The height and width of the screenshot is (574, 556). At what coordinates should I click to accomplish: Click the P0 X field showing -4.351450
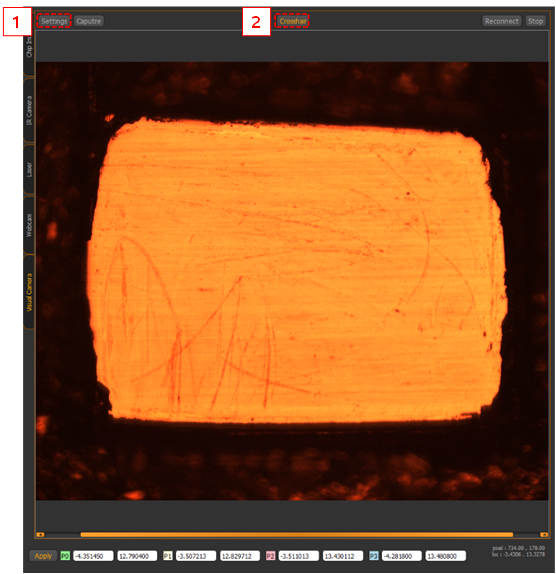tap(93, 556)
